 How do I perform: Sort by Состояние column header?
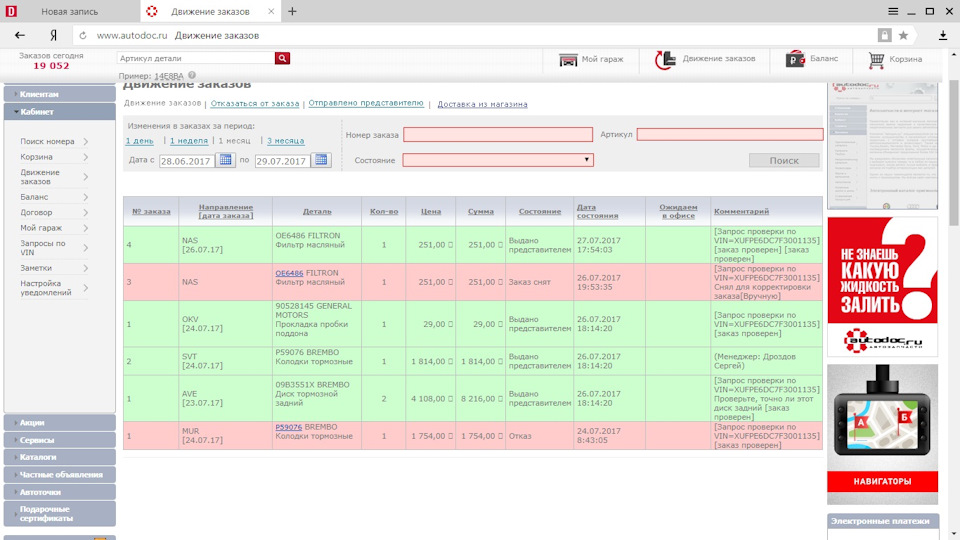click(539, 211)
